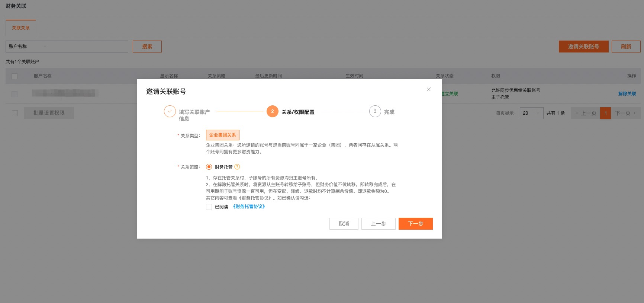Go back with the 上一步 button
Image resolution: width=644 pixels, height=303 pixels.
(379, 224)
